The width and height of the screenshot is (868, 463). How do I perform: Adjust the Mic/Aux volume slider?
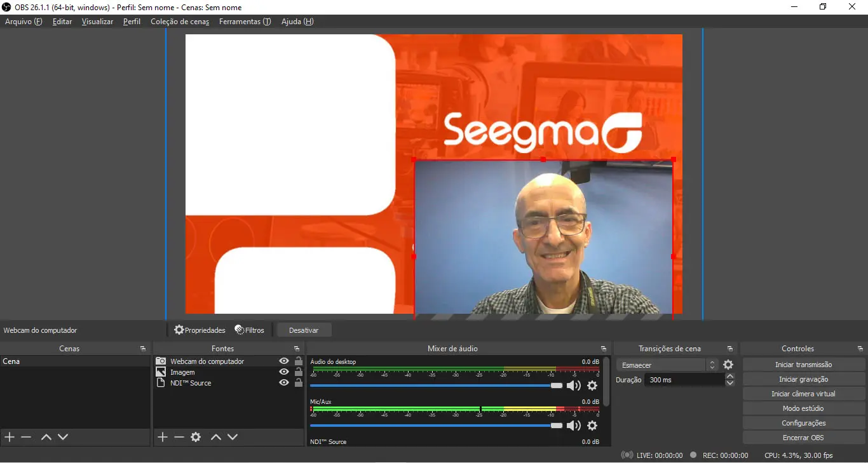[437, 426]
